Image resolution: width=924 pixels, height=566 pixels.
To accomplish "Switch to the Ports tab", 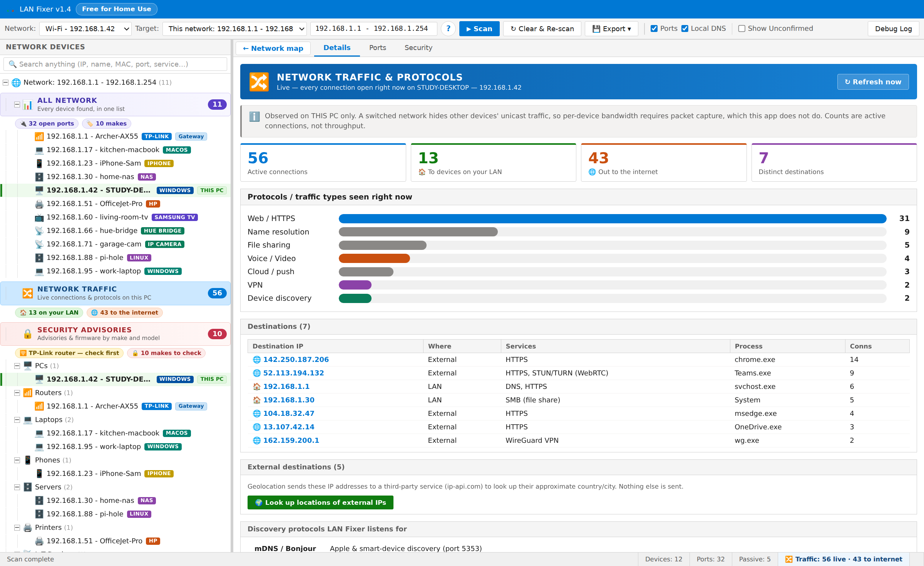I will (x=378, y=48).
